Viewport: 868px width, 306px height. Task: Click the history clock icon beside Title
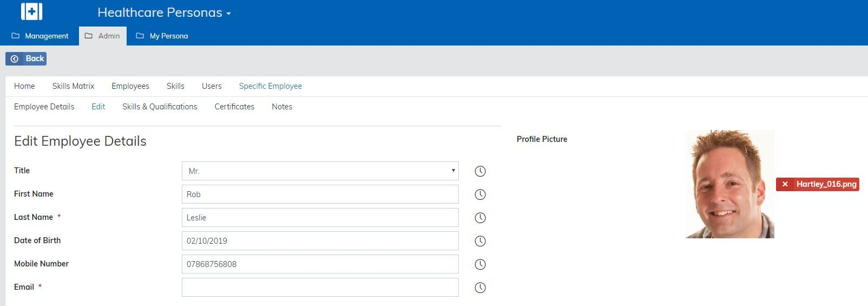[x=480, y=171]
